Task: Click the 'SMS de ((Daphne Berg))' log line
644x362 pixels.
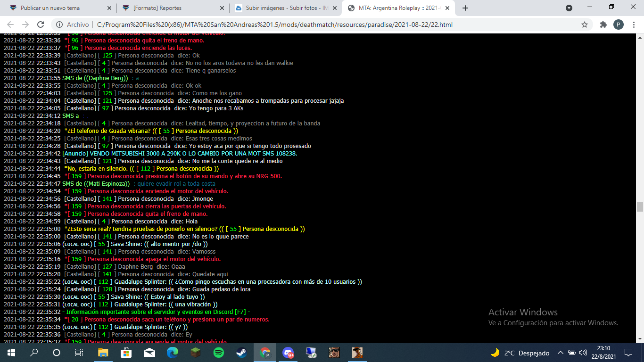Action: coord(72,78)
